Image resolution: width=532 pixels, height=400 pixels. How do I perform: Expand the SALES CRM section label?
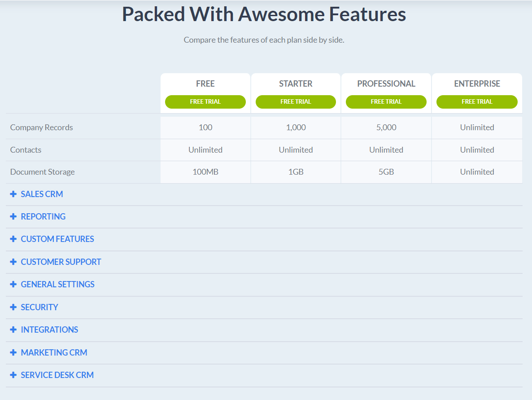42,194
